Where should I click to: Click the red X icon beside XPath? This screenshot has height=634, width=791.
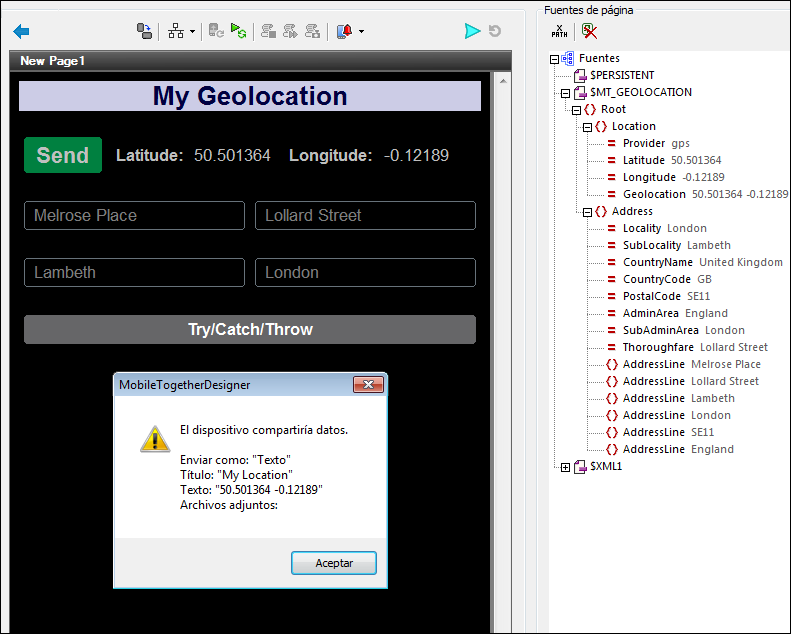pos(589,31)
